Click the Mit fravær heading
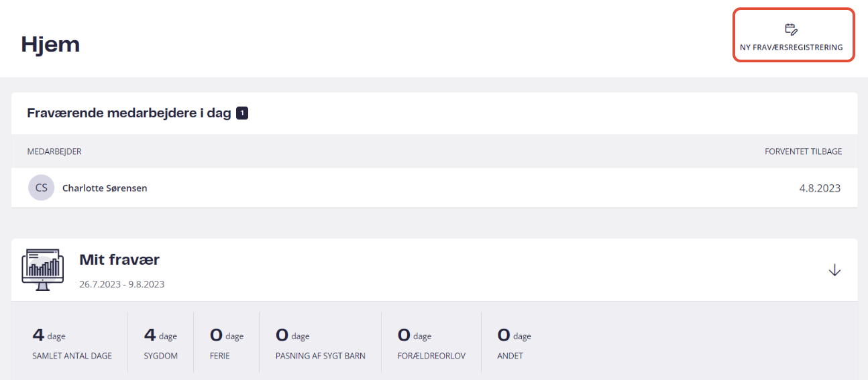The width and height of the screenshot is (868, 380). pos(119,259)
